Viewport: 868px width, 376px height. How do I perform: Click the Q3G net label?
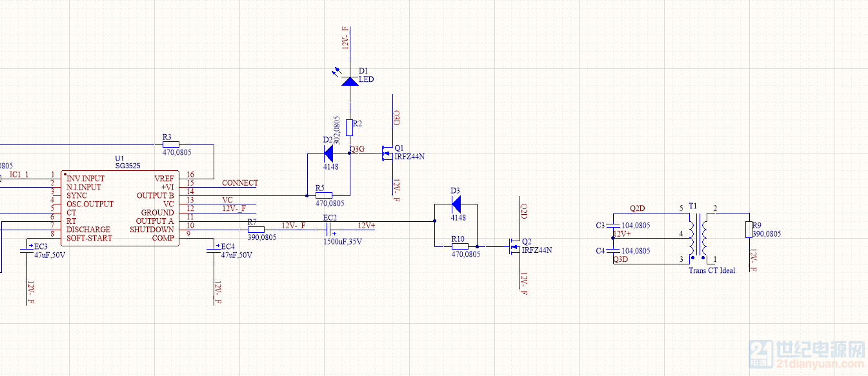click(357, 149)
